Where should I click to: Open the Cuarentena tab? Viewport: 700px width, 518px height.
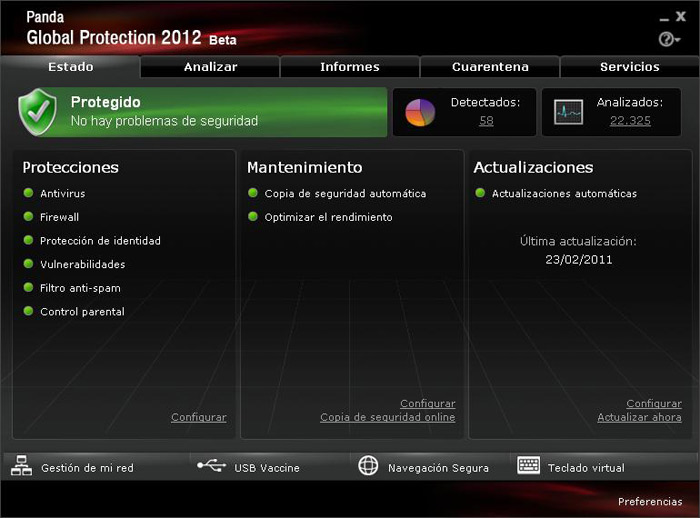click(x=490, y=67)
